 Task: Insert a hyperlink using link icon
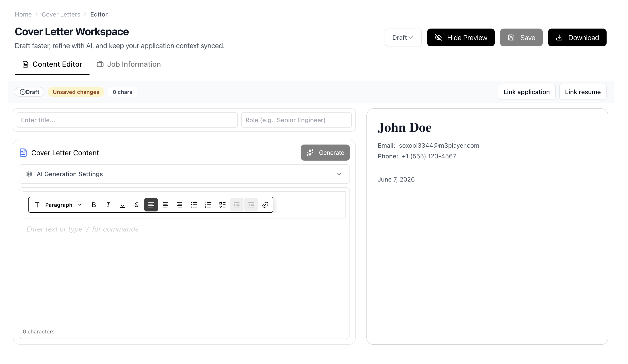pyautogui.click(x=265, y=205)
